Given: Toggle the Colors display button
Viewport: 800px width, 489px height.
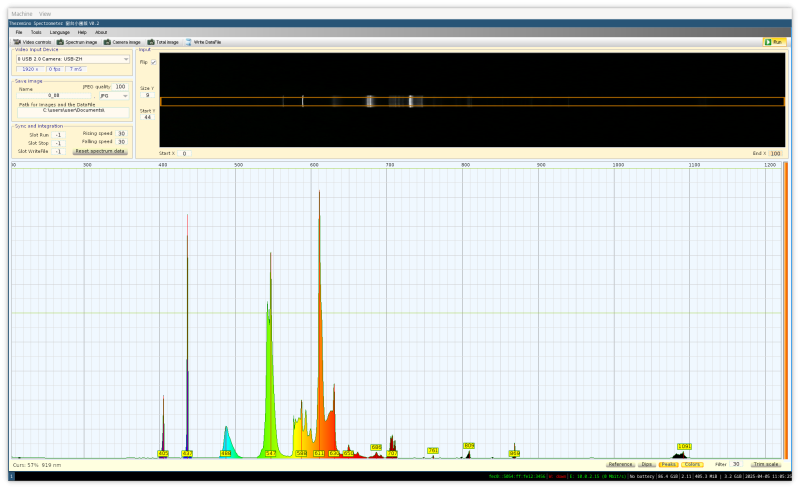Looking at the screenshot, I should click(x=692, y=464).
